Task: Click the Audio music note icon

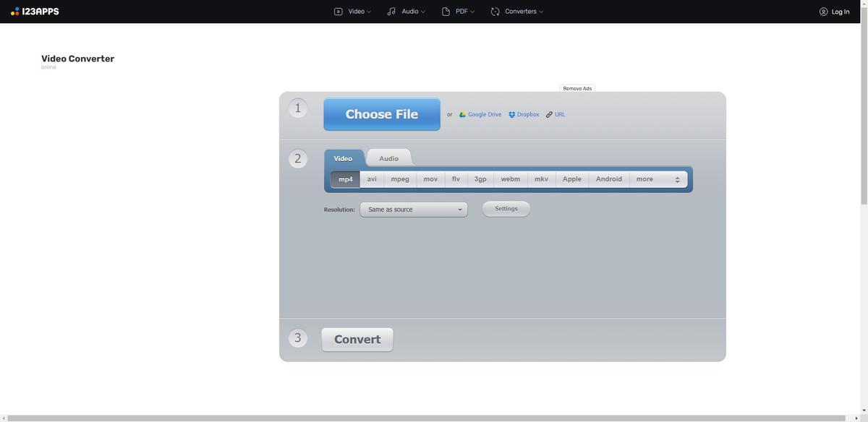Action: [x=391, y=12]
